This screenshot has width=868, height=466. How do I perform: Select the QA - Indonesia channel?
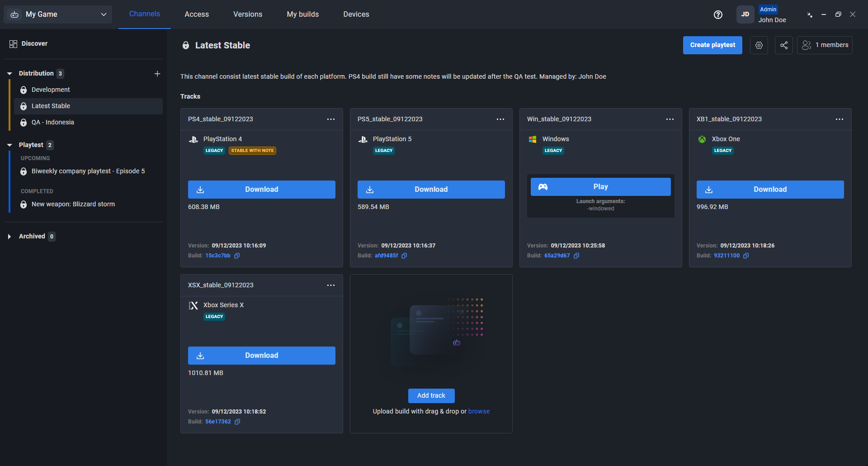pos(88,122)
